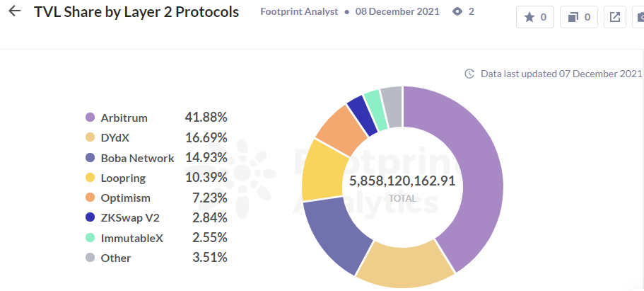Image resolution: width=644 pixels, height=291 pixels.
Task: Open chart in new window icon
Action: [615, 17]
